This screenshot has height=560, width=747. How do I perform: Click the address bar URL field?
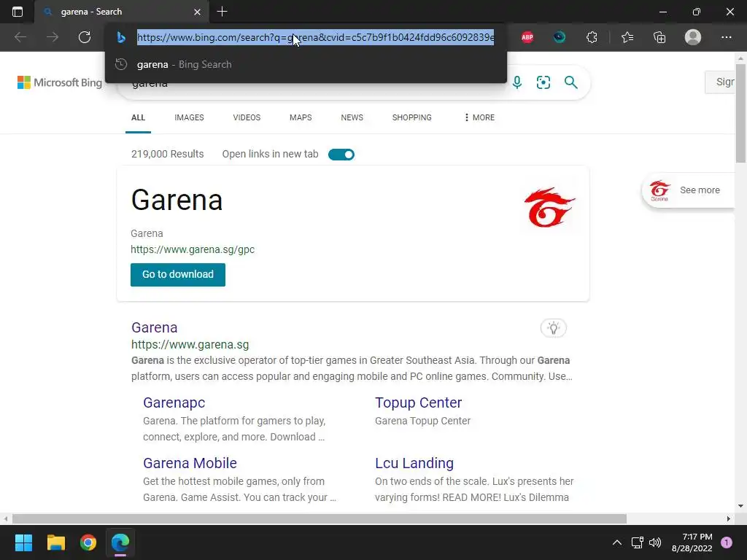point(315,37)
